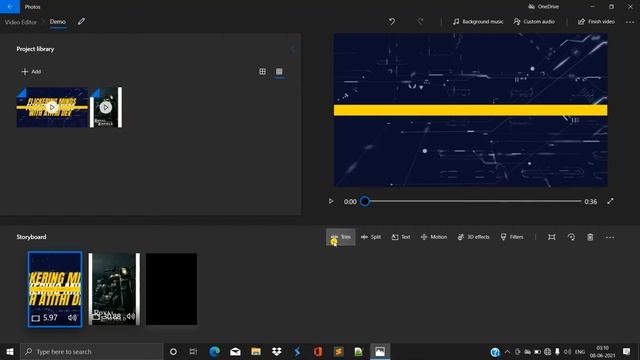640x360 pixels.
Task: Click Finish video to export
Action: click(596, 22)
